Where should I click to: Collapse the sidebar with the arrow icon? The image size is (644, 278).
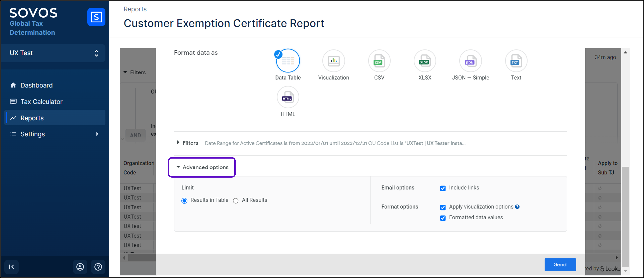(x=12, y=267)
